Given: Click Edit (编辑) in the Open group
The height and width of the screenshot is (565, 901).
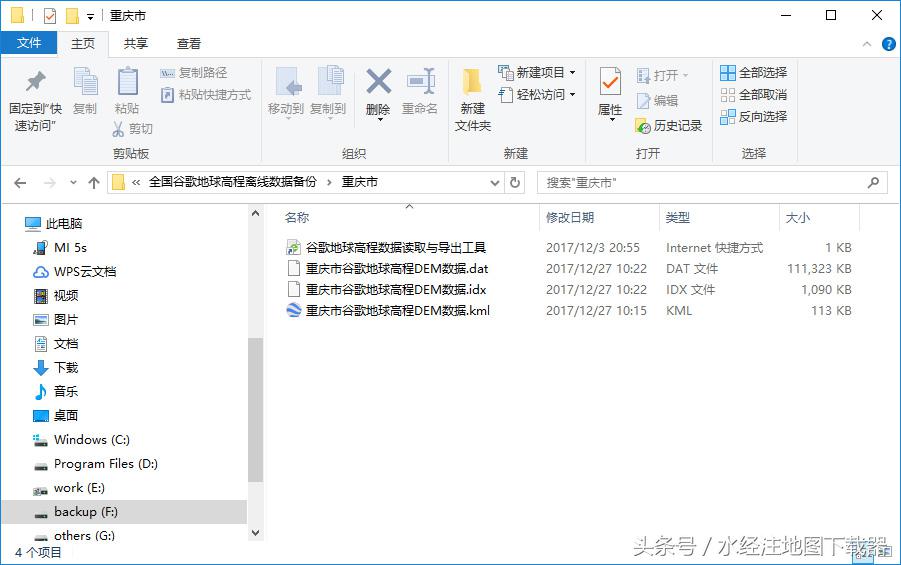Looking at the screenshot, I should coord(657,101).
